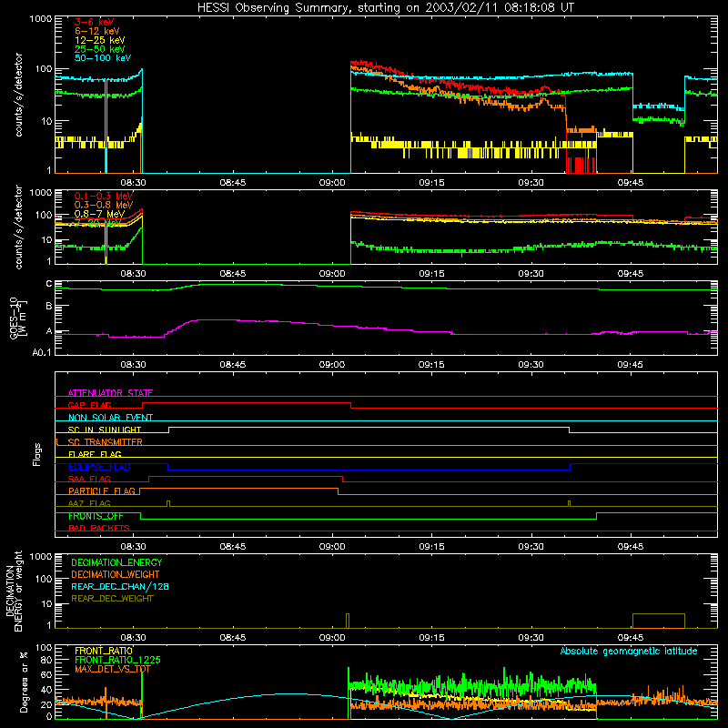This screenshot has width=728, height=728.
Task: Click the FRONT_RATIO legend label
Action: (104, 651)
